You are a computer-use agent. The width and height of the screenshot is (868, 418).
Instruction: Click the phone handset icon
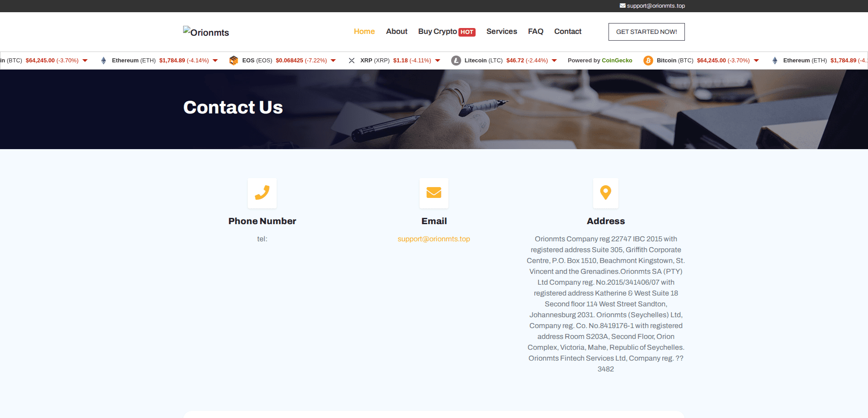coord(262,193)
